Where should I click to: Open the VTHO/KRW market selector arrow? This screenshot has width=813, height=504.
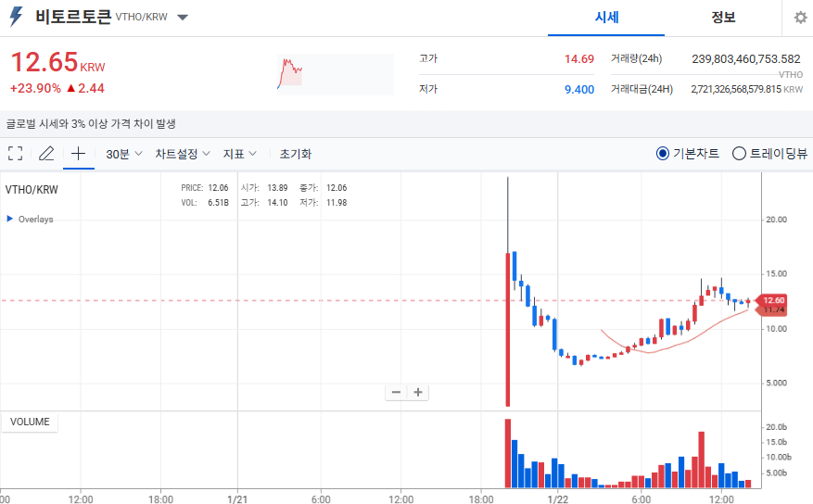pyautogui.click(x=183, y=17)
